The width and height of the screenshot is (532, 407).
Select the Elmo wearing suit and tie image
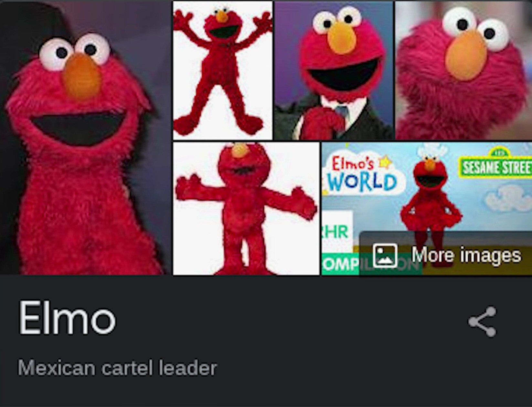click(334, 70)
